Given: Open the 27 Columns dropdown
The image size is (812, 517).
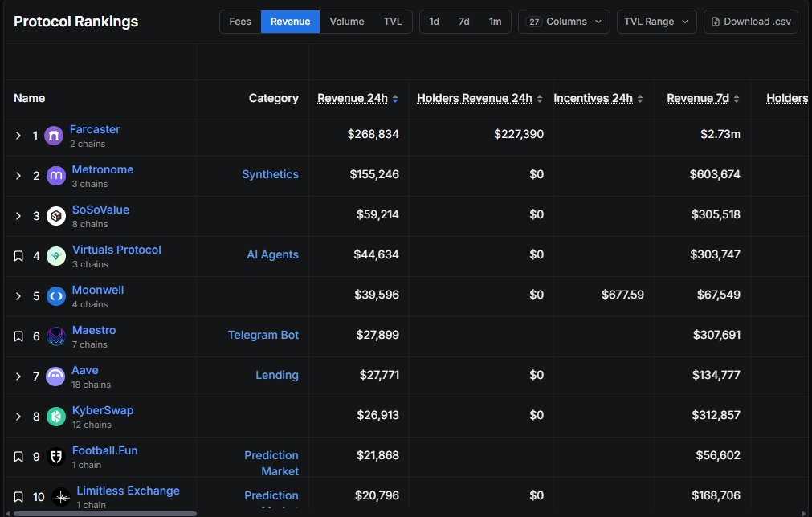Looking at the screenshot, I should (x=564, y=22).
